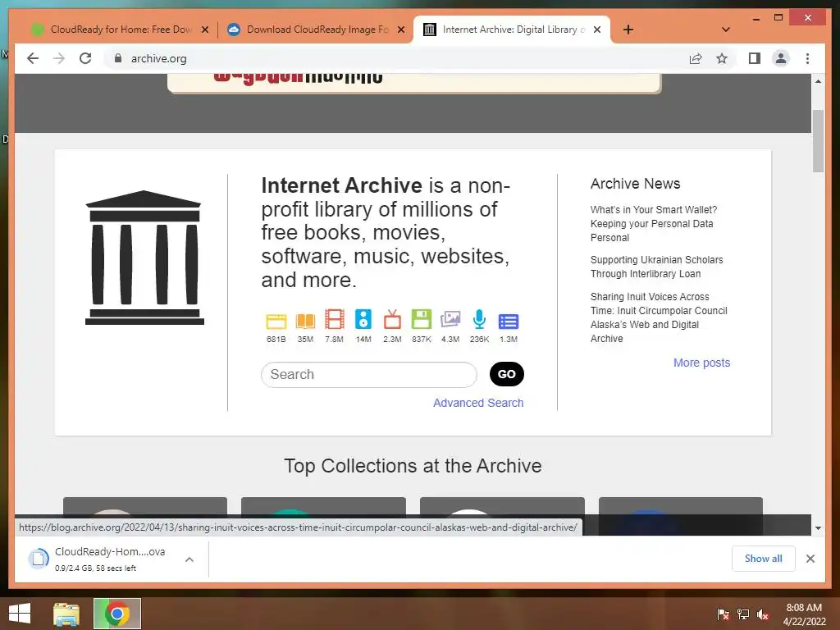Open the microphone concerts icon labeled 236K

pos(479,319)
